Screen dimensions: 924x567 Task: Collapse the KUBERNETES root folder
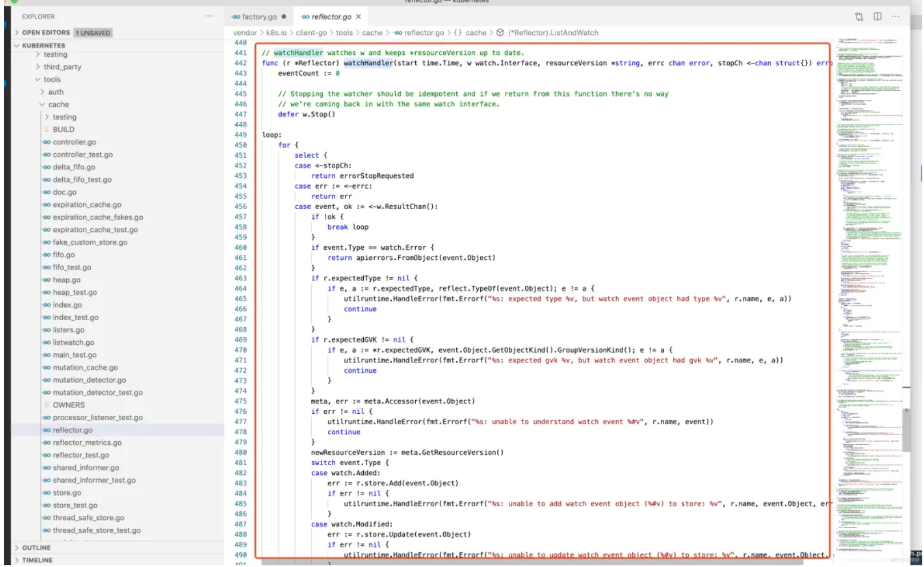17,46
